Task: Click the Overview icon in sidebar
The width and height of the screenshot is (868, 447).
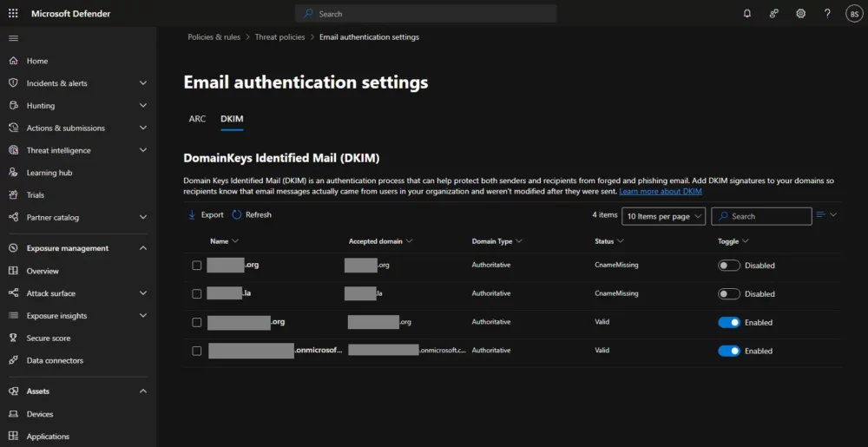Action: pos(13,271)
